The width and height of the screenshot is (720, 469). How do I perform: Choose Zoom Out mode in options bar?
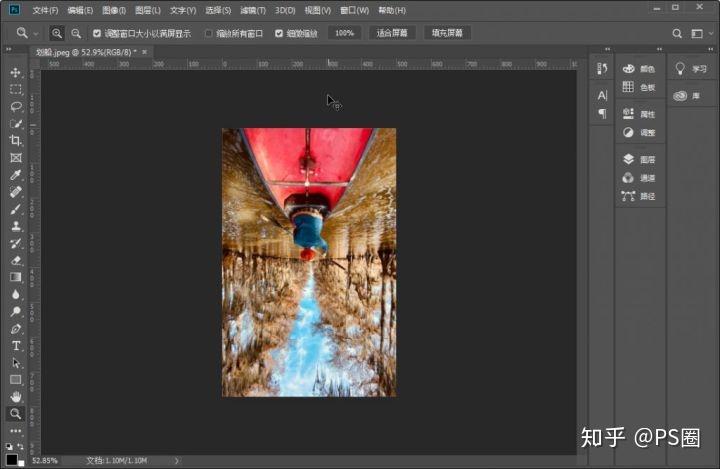[x=76, y=33]
